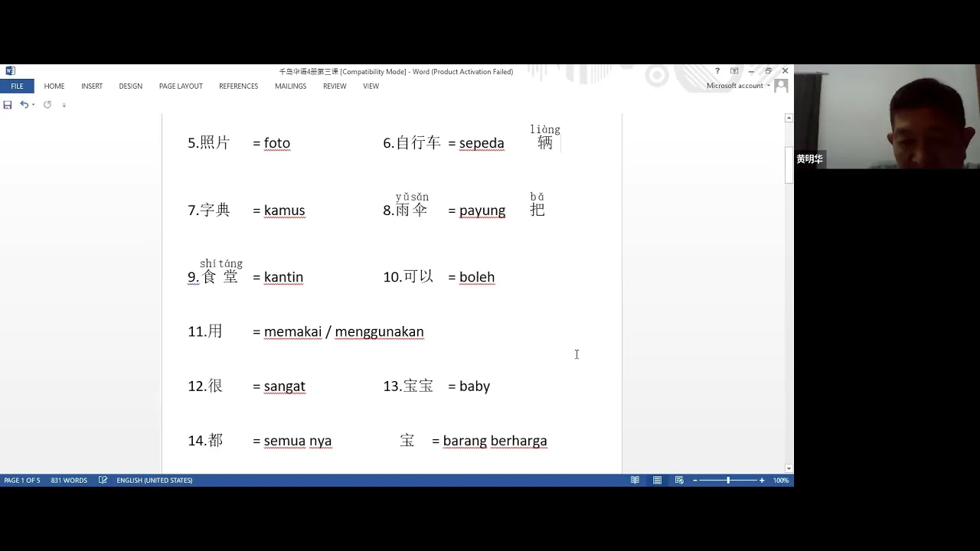
Task: Open Word Help question mark icon
Action: click(x=717, y=71)
